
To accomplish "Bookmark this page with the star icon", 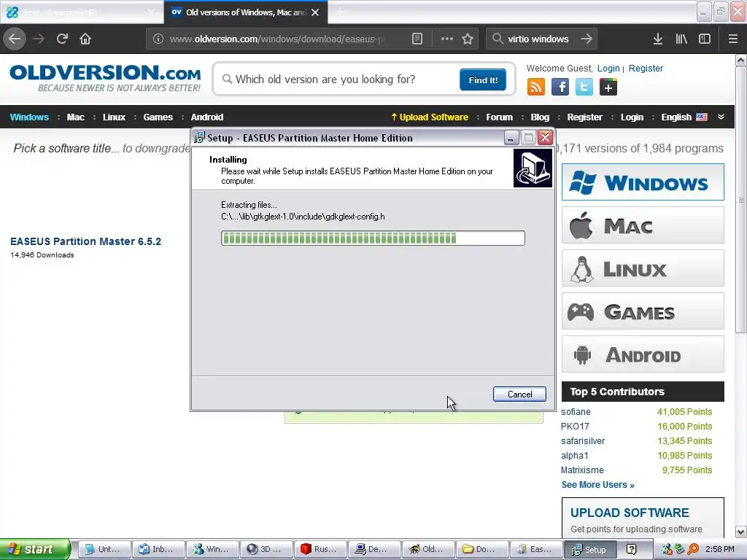I will 468,39.
